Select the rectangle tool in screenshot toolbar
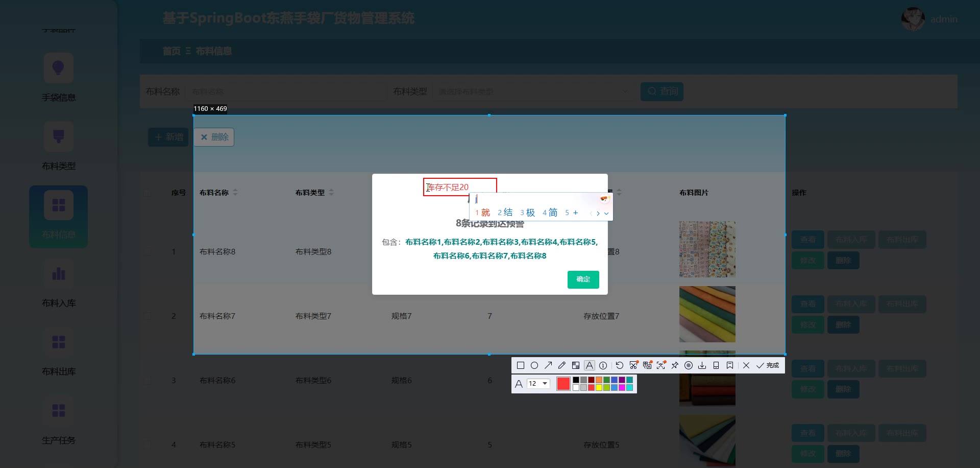980x468 pixels. [x=521, y=365]
